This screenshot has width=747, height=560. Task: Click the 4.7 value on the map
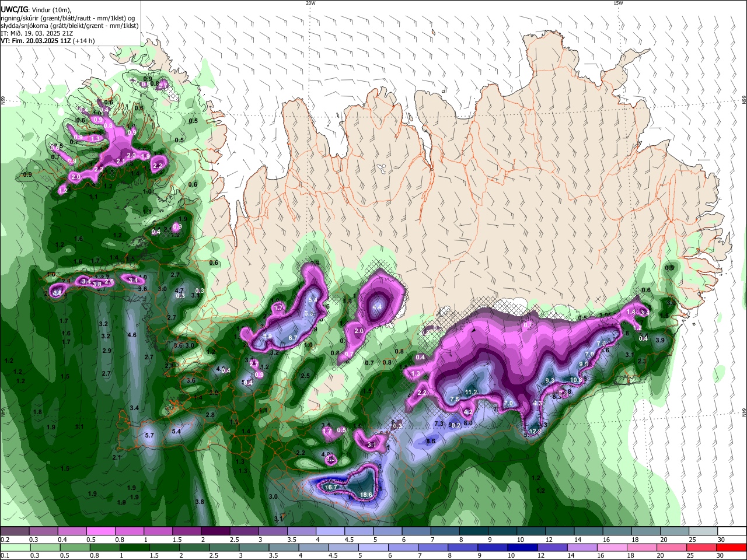tap(180, 290)
